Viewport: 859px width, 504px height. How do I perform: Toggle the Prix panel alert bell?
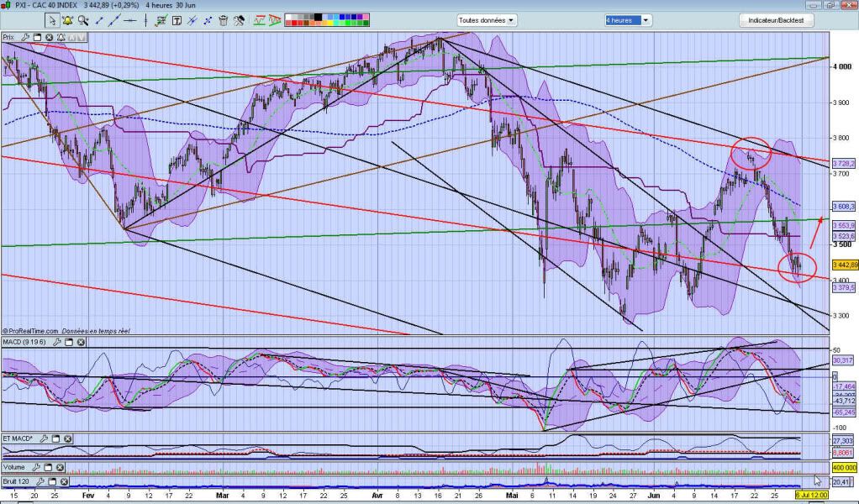(x=61, y=37)
